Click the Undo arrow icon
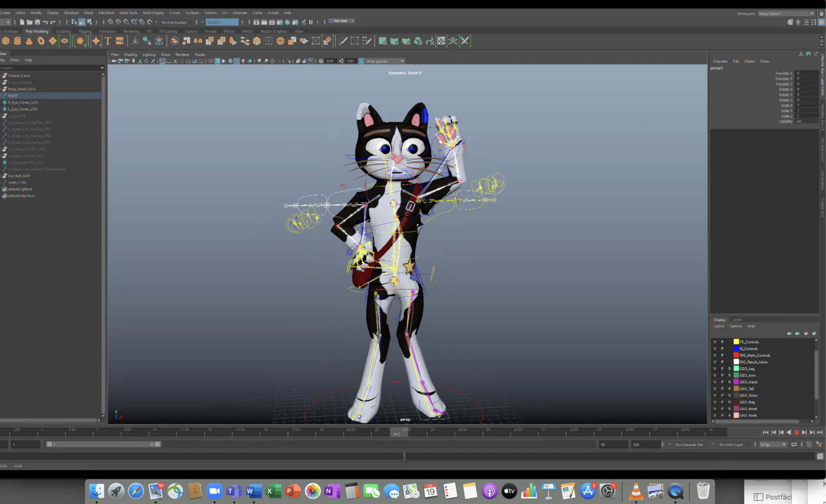 click(45, 22)
